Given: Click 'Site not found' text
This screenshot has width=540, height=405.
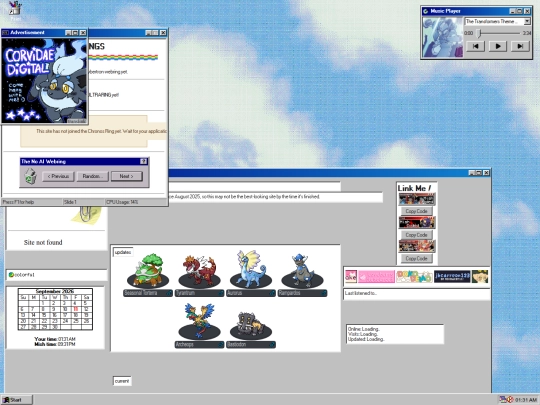Looking at the screenshot, I should (x=43, y=242).
